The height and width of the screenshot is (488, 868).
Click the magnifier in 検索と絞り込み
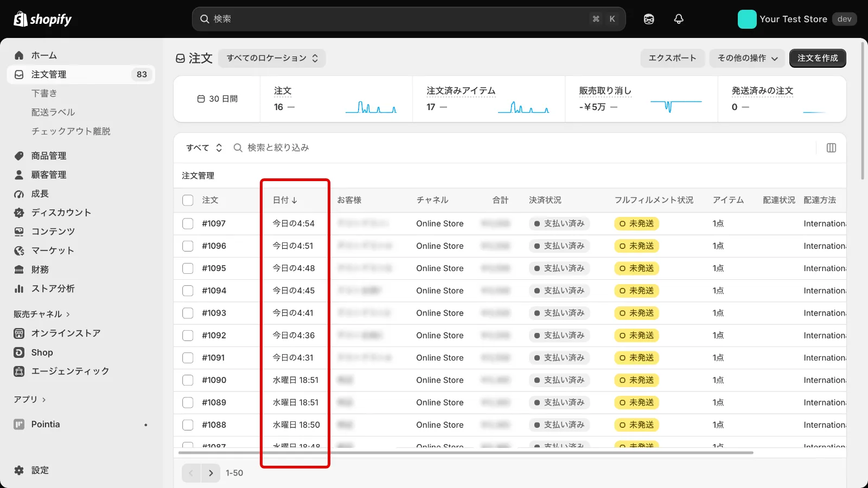238,148
